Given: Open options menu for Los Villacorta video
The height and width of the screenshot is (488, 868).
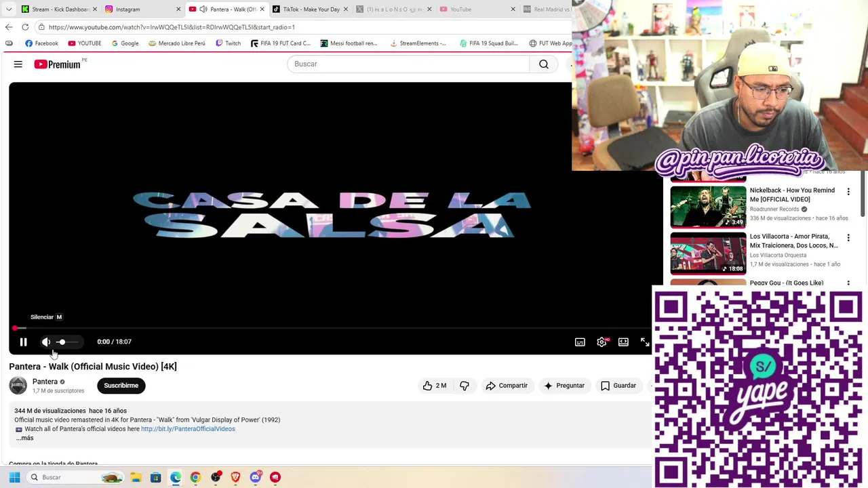Looking at the screenshot, I should coord(848,238).
